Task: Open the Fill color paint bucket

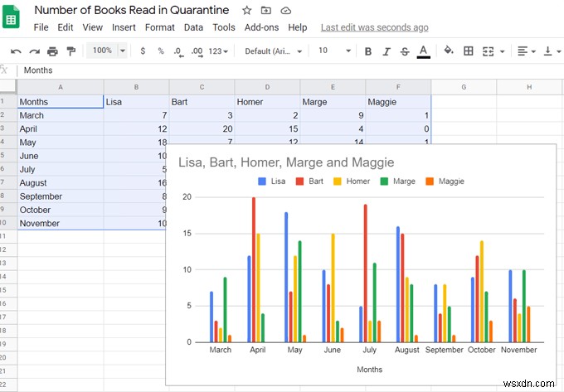Action: click(449, 51)
